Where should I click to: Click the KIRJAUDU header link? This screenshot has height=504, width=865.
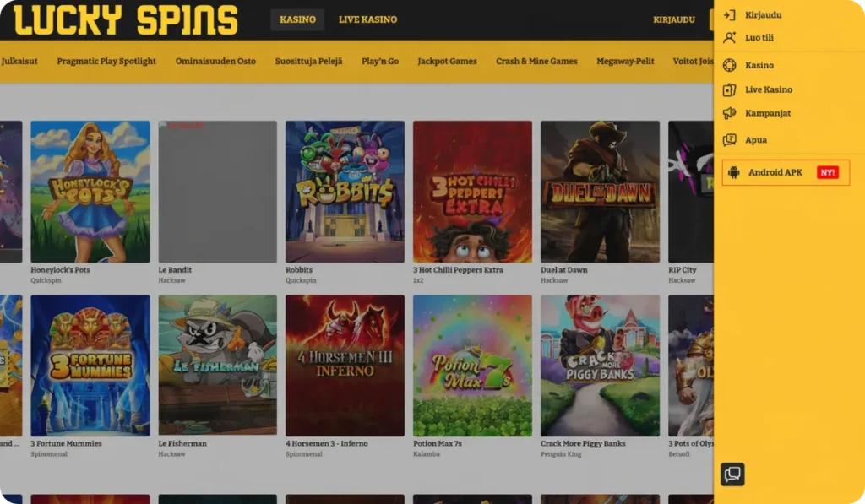click(x=673, y=19)
